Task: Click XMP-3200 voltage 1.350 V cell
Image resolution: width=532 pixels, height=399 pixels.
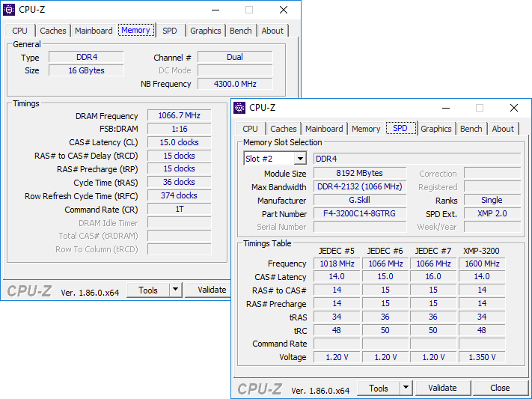Action: click(482, 357)
